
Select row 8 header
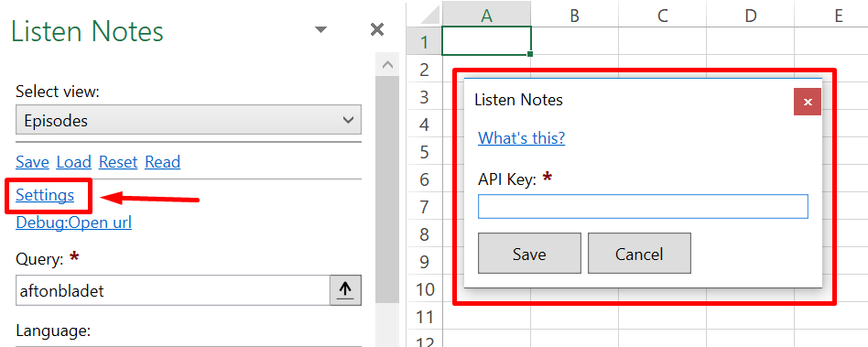pos(425,234)
